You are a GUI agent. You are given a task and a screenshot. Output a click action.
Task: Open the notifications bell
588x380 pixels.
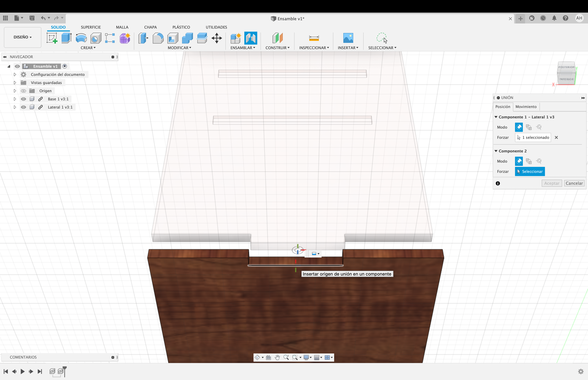pos(554,18)
